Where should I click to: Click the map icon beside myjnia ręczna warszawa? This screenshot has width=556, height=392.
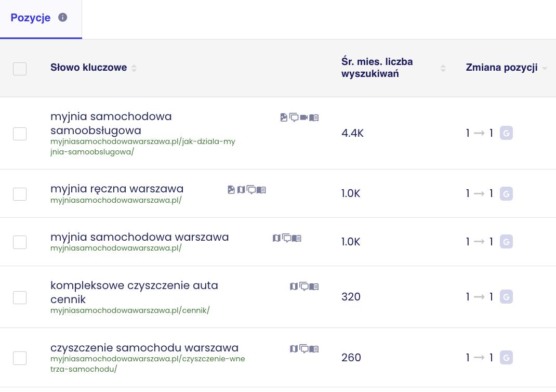[x=241, y=190]
